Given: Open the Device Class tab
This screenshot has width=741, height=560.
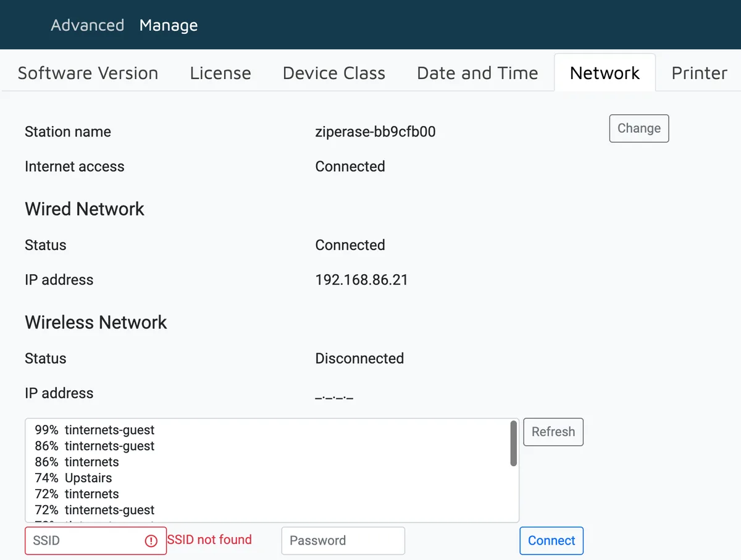Looking at the screenshot, I should click(x=334, y=73).
